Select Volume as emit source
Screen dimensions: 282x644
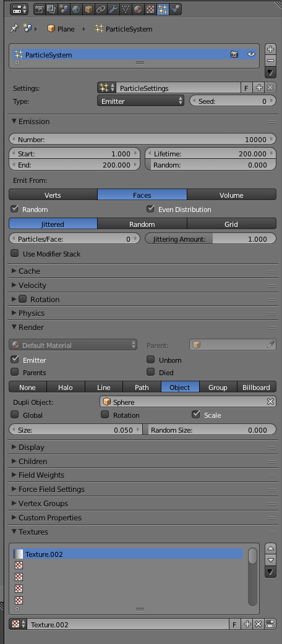pyautogui.click(x=231, y=195)
